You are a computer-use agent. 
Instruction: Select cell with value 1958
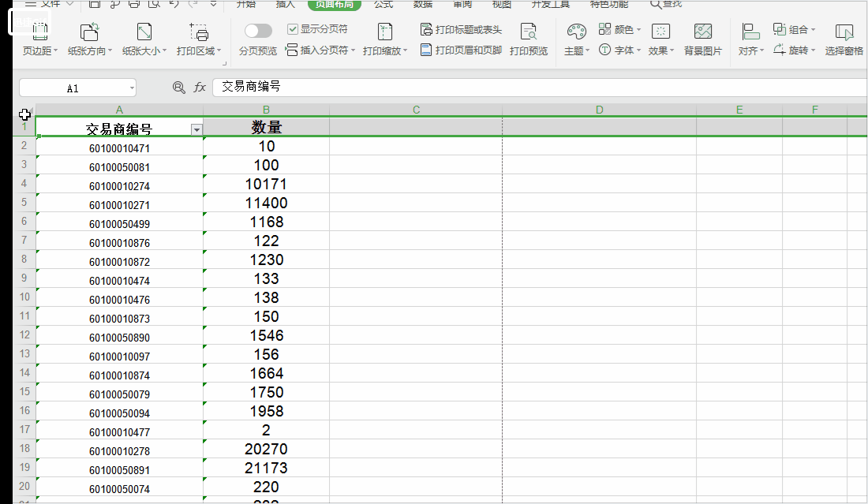266,411
